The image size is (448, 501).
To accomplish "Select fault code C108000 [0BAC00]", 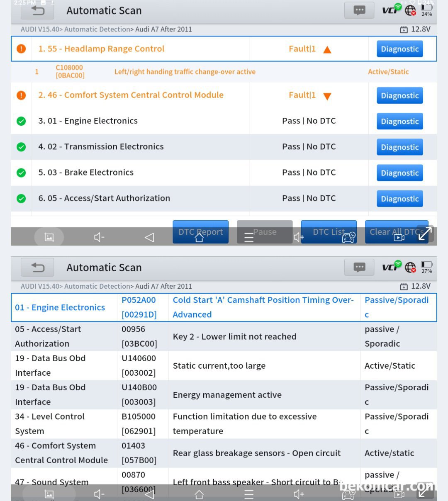I will pyautogui.click(x=70, y=71).
